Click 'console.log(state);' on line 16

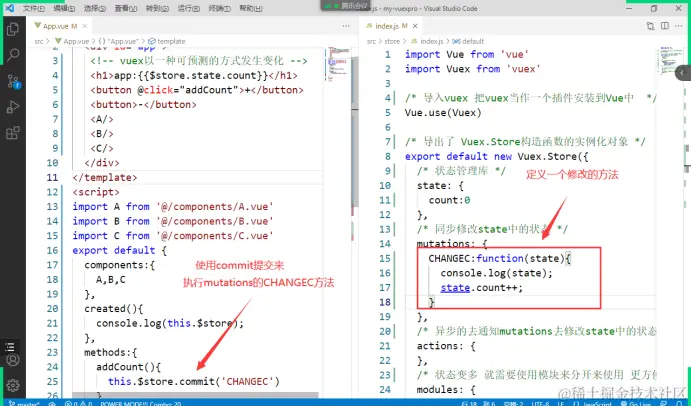[x=496, y=273]
